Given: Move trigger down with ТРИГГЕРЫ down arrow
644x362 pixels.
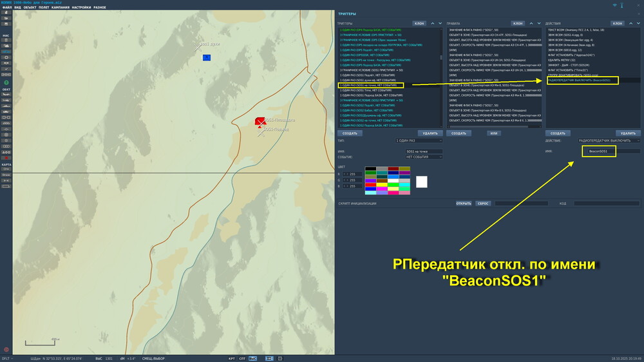Looking at the screenshot, I should pyautogui.click(x=440, y=23).
